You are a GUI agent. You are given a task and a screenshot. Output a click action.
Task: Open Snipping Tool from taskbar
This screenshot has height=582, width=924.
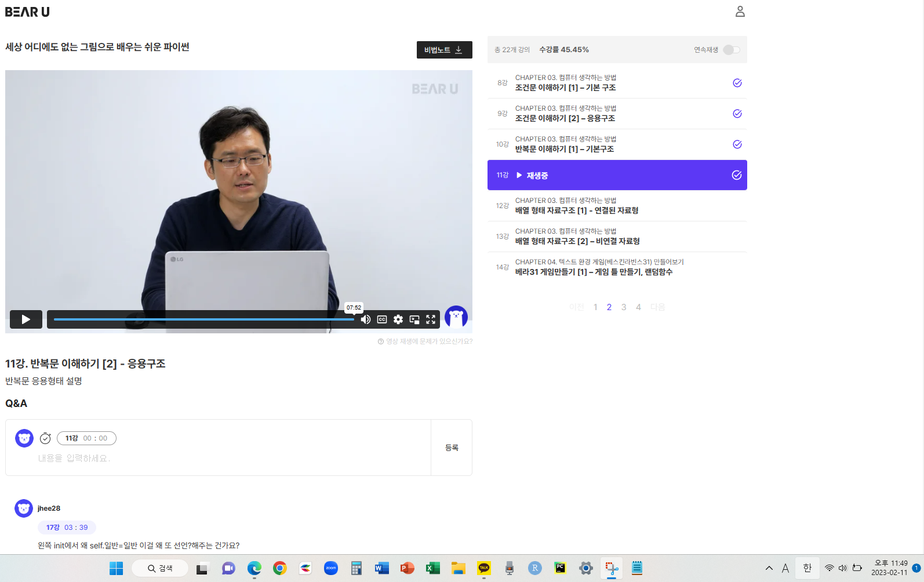[611, 568]
